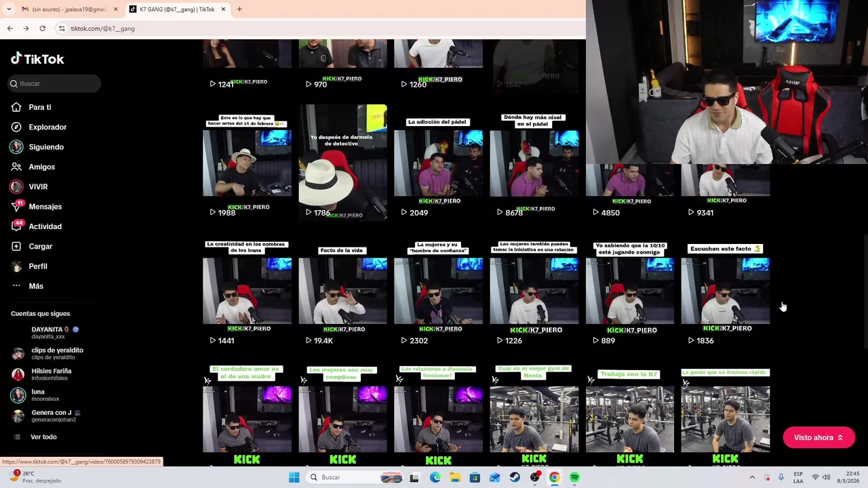Open the tab search dropdown arrow

tap(9, 9)
